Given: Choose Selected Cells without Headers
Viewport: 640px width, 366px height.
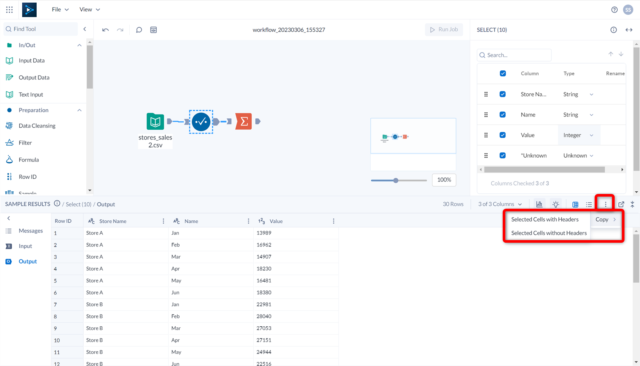Looking at the screenshot, I should click(x=549, y=233).
